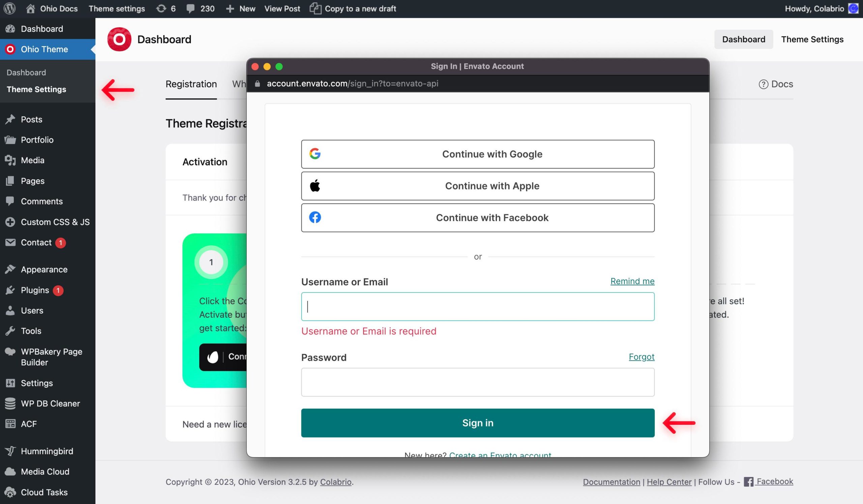Click Continue with Google button
The image size is (863, 504).
click(x=478, y=154)
